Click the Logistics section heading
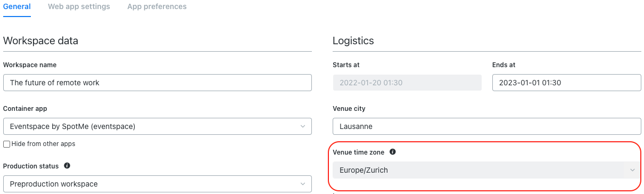 (353, 41)
